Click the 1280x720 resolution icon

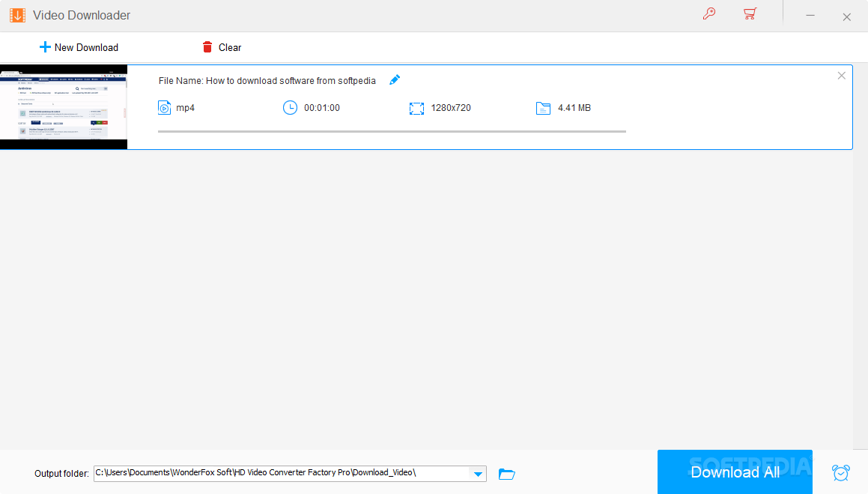(416, 107)
